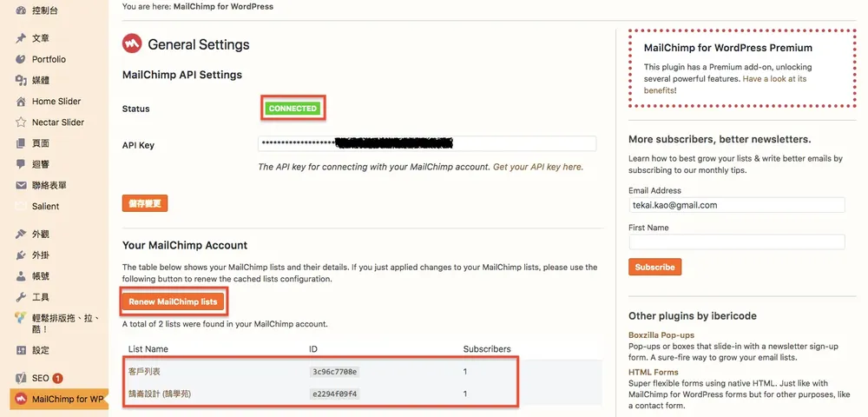
Task: Click the plugin icon beside 外掛
Action: point(21,255)
